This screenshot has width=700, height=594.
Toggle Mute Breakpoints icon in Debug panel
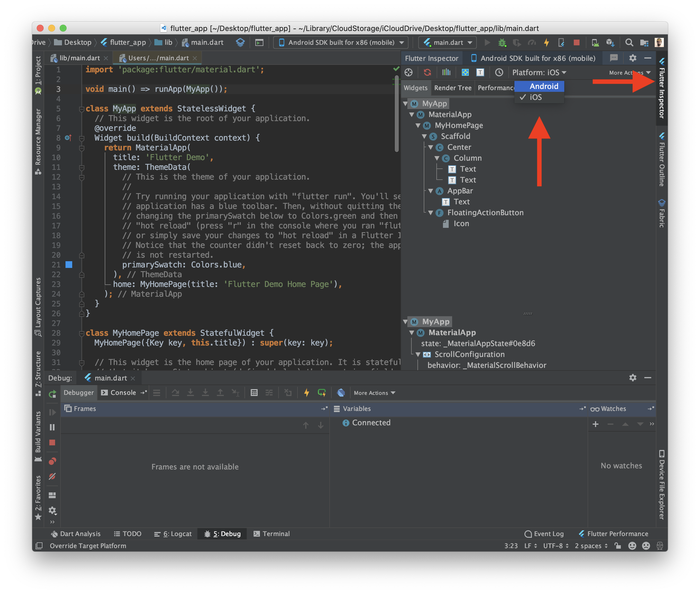pyautogui.click(x=52, y=476)
